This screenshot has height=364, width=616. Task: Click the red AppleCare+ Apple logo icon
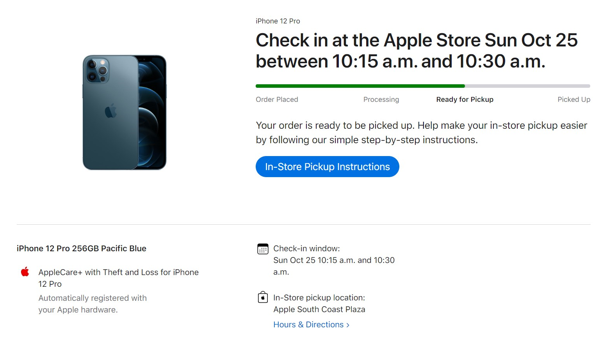(x=25, y=272)
